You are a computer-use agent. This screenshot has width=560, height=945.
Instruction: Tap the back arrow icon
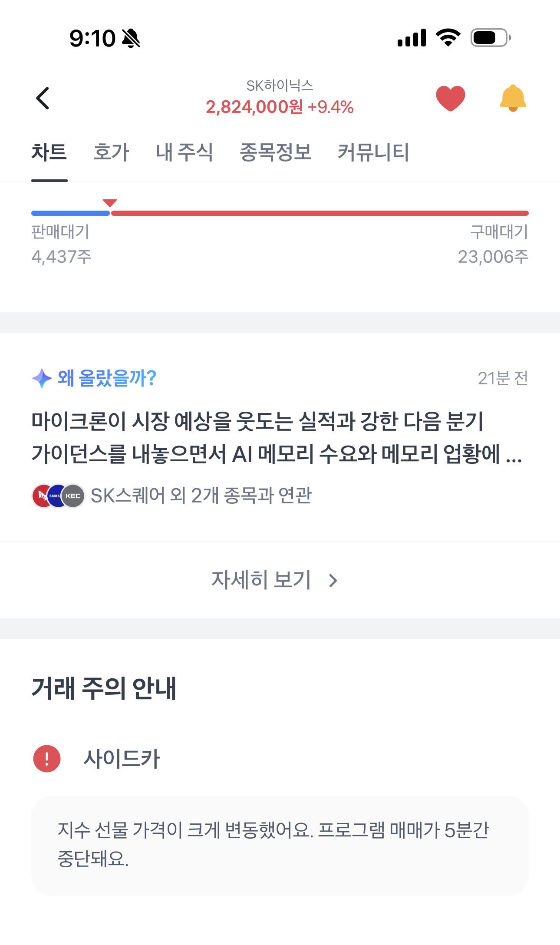pyautogui.click(x=43, y=98)
